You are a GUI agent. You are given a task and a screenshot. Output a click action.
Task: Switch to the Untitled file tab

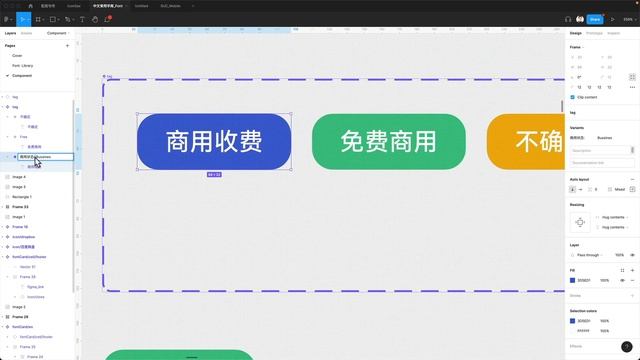[142, 6]
